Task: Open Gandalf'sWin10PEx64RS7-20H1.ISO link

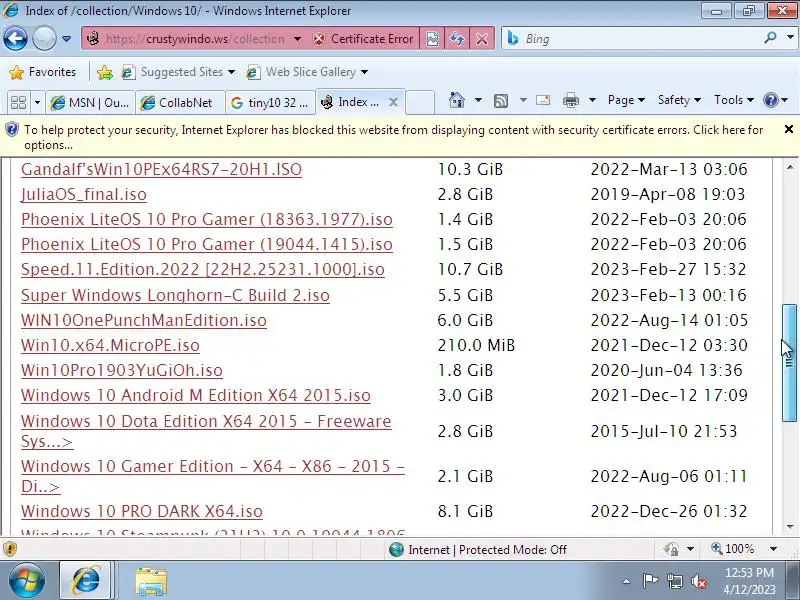Action: point(161,169)
